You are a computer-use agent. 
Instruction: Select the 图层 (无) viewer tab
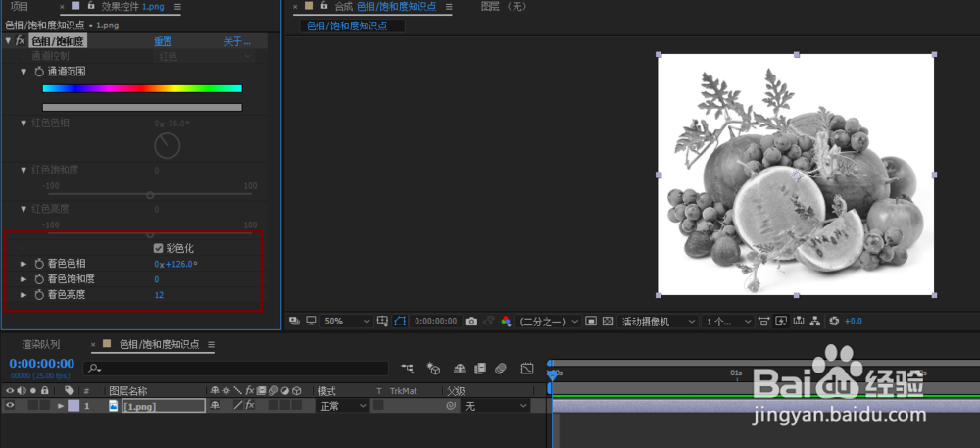point(505,6)
